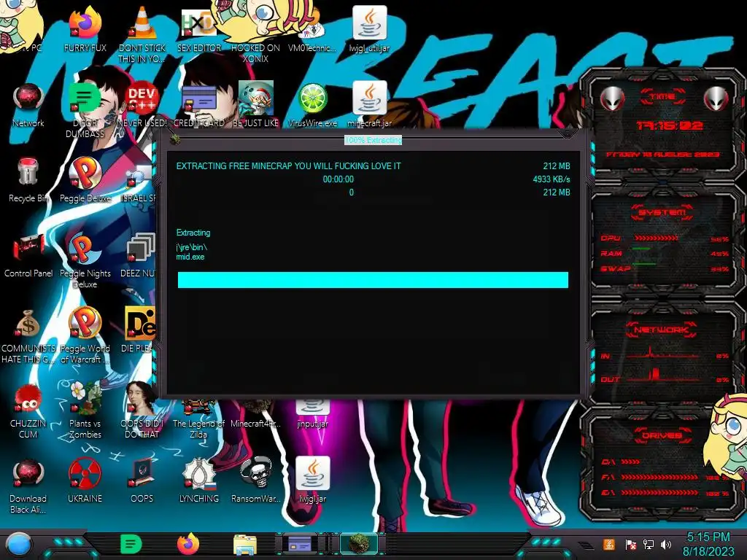Open File Explorer from the taskbar
This screenshot has width=747, height=560.
tap(245, 545)
